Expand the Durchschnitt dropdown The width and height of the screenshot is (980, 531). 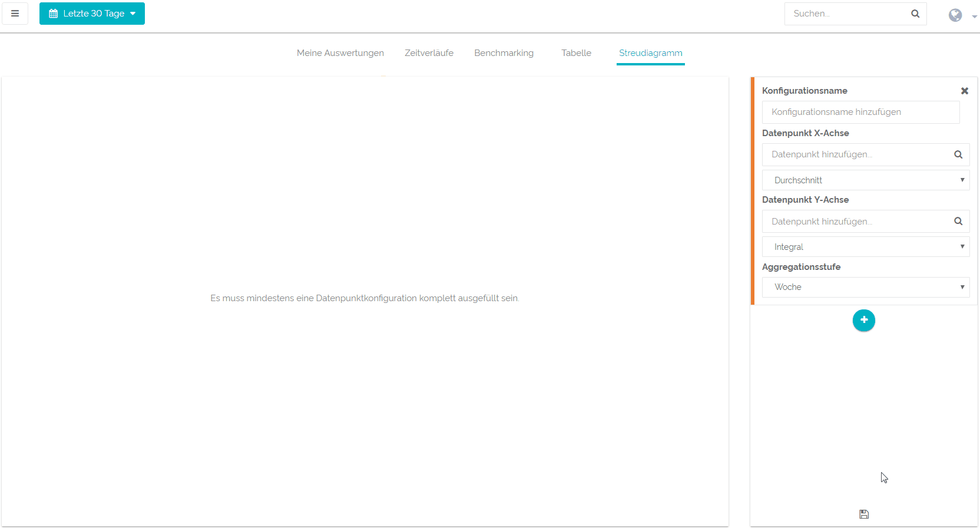(x=865, y=180)
